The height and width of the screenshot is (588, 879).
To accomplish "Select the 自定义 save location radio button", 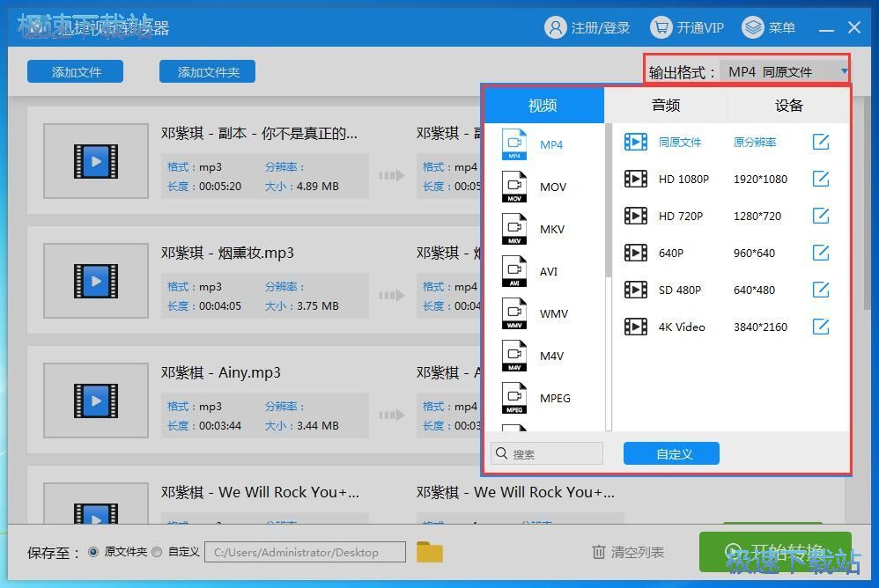I will [159, 552].
